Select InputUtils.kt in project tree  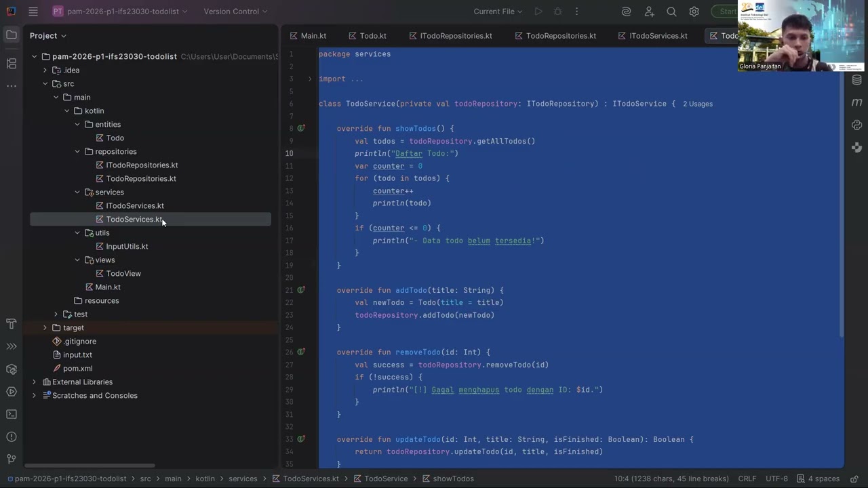pos(127,246)
